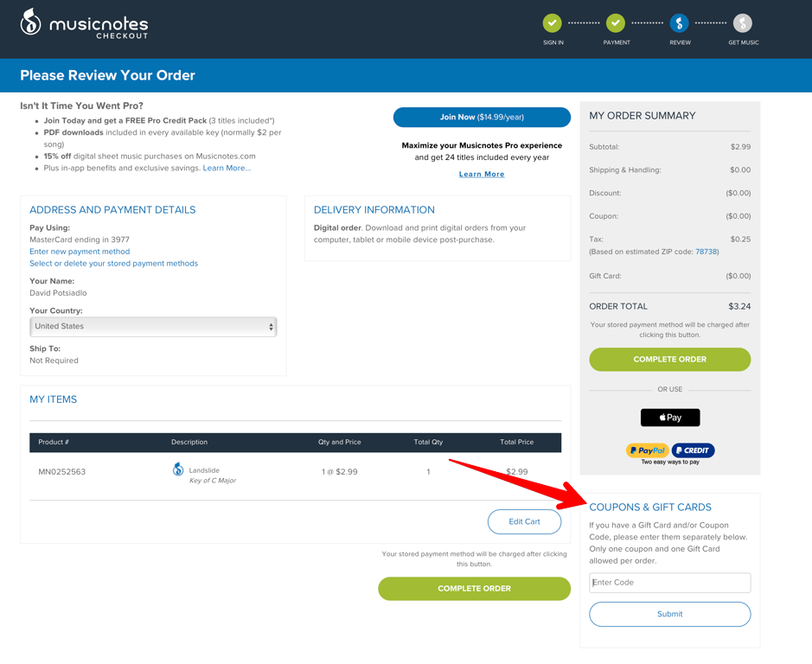Click the Edit Cart button

(x=524, y=521)
